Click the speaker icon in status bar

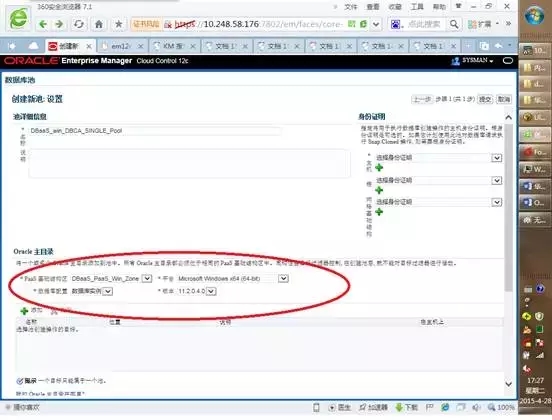point(476,407)
